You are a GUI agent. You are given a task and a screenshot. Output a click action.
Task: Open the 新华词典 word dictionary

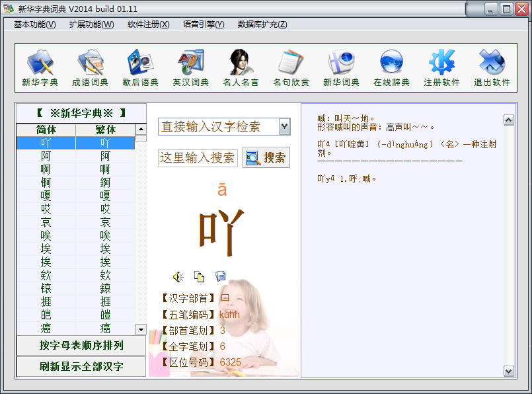coord(341,67)
